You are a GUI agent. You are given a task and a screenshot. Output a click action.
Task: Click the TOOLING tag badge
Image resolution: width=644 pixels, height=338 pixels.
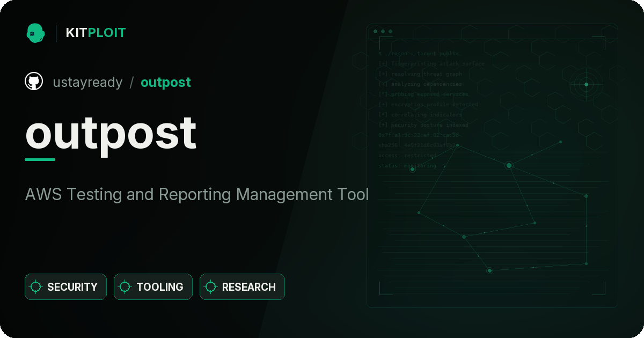153,287
